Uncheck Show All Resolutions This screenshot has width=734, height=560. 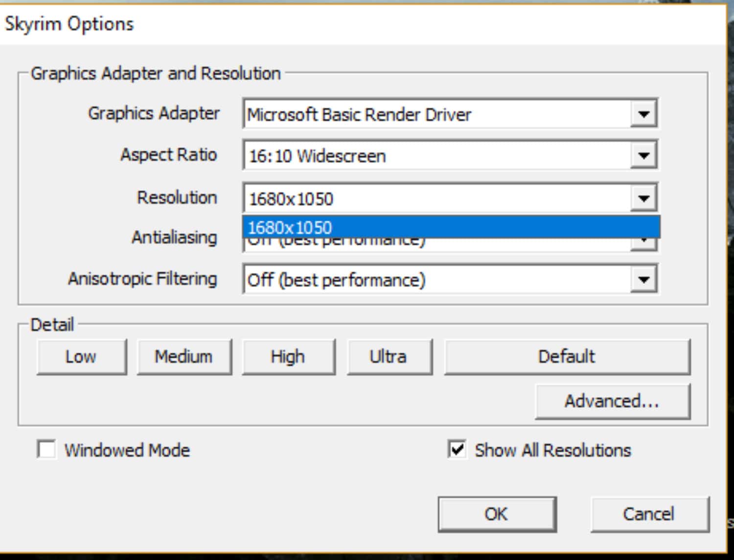[x=457, y=449]
